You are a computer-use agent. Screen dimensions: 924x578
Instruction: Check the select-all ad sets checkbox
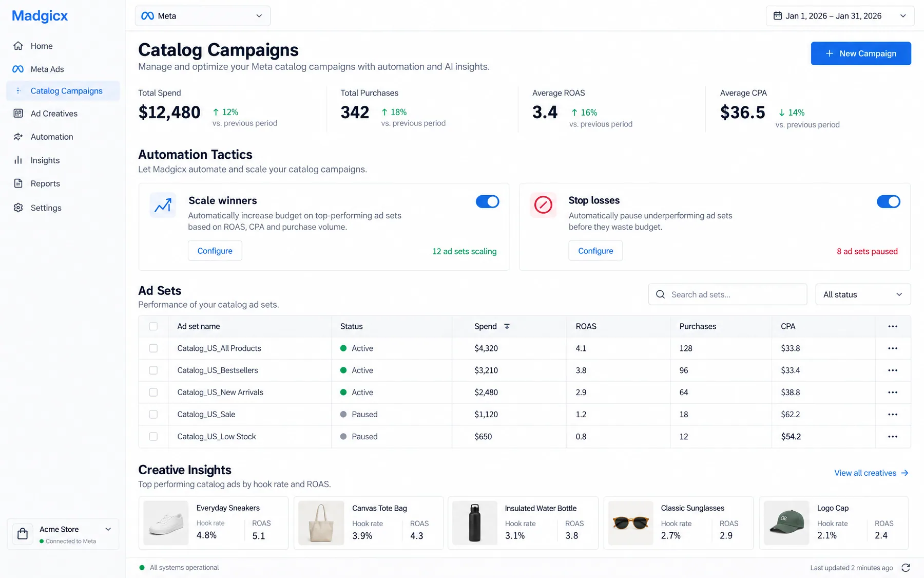coord(153,326)
